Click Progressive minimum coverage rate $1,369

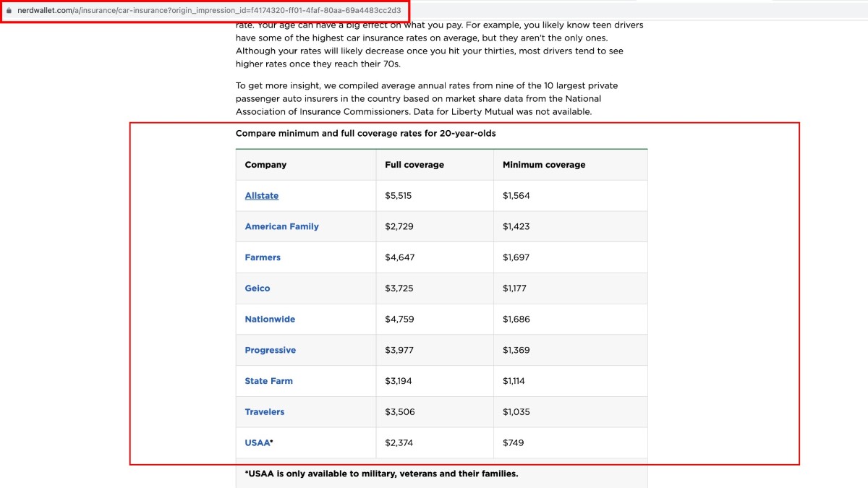[x=516, y=350]
